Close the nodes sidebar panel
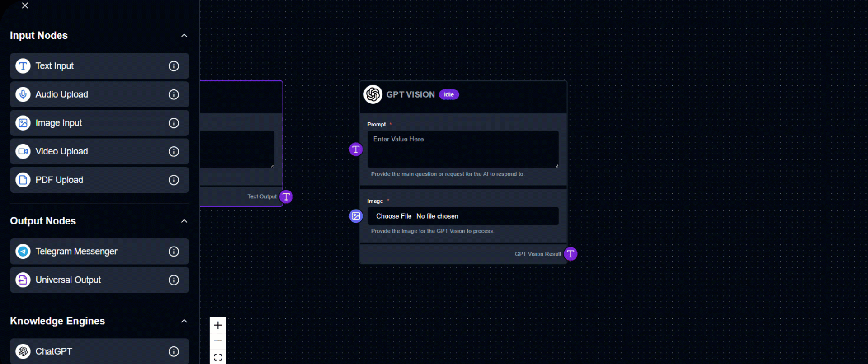The height and width of the screenshot is (364, 868). tap(25, 5)
